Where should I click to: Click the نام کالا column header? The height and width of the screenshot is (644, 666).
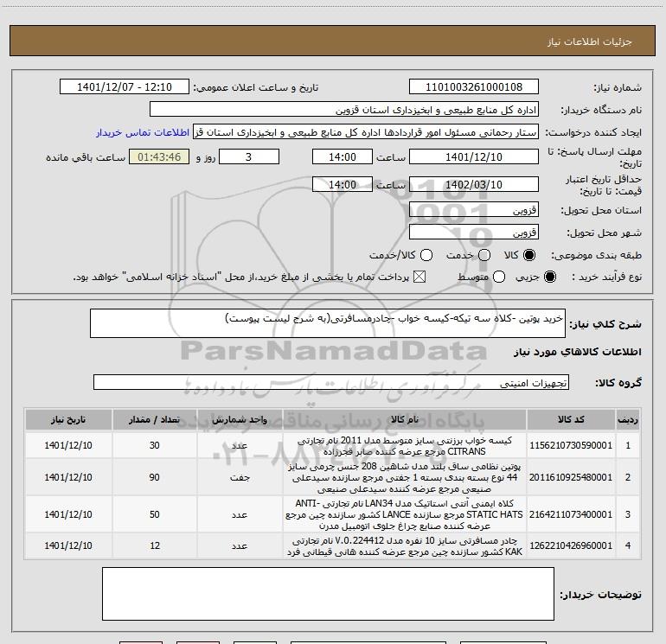(x=405, y=419)
